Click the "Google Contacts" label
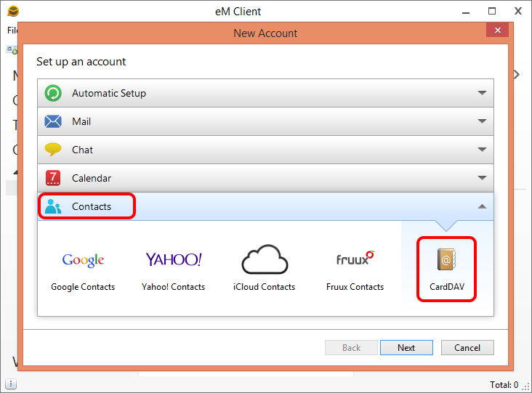The width and height of the screenshot is (532, 393). coord(83,287)
